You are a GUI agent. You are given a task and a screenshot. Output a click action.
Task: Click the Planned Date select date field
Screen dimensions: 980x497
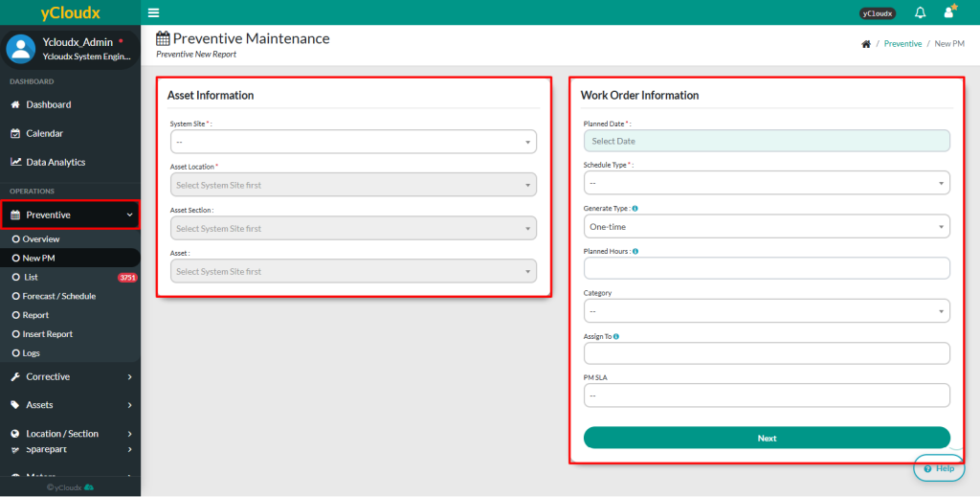pos(767,141)
